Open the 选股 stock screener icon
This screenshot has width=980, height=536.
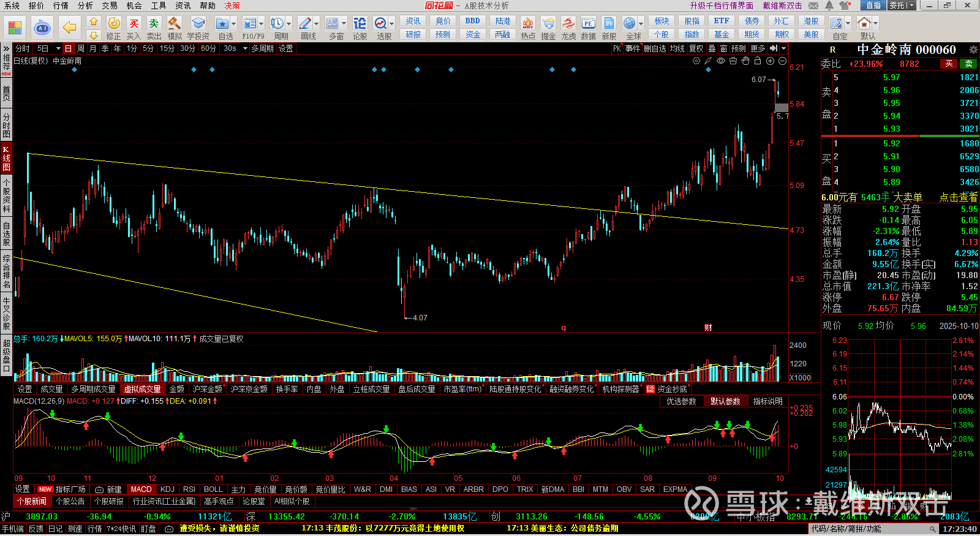coord(380,23)
